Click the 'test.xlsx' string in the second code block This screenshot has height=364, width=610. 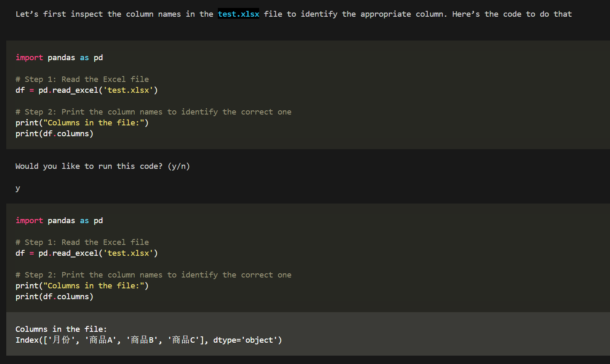128,253
